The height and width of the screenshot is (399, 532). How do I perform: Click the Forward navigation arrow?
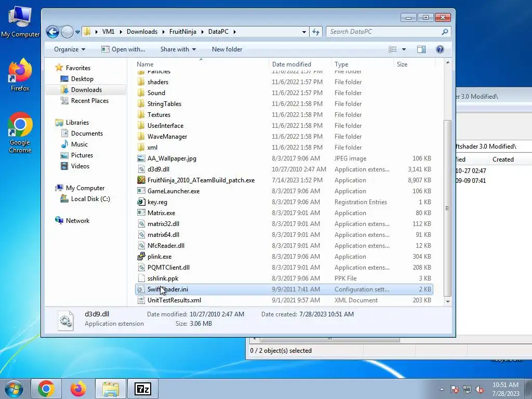tap(67, 32)
